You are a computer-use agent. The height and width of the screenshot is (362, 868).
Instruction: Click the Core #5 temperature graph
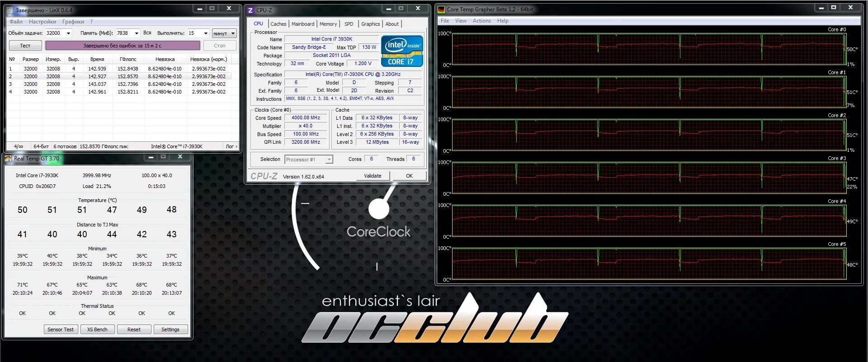click(x=649, y=263)
